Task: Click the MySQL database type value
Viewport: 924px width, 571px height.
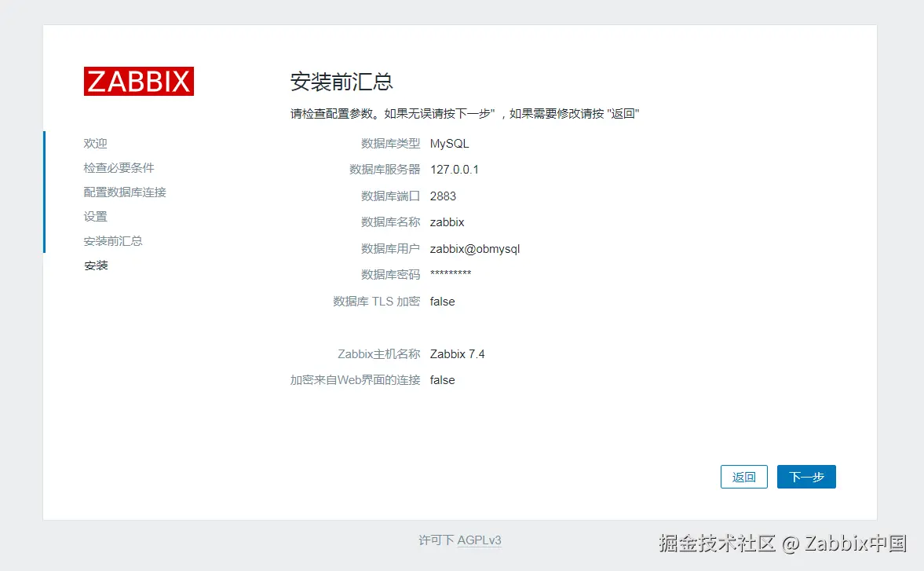Action: 450,144
